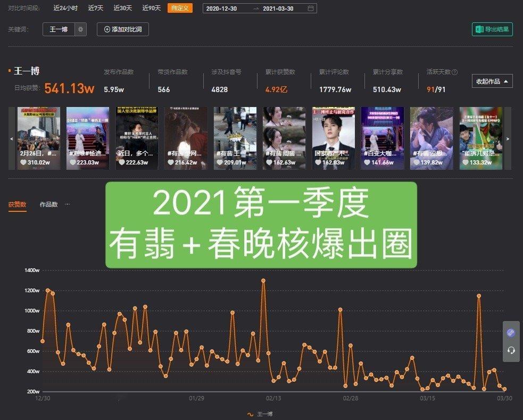This screenshot has width=523, height=420.
Task: Click the 发布作品数 value 5.95w
Action: click(x=114, y=89)
